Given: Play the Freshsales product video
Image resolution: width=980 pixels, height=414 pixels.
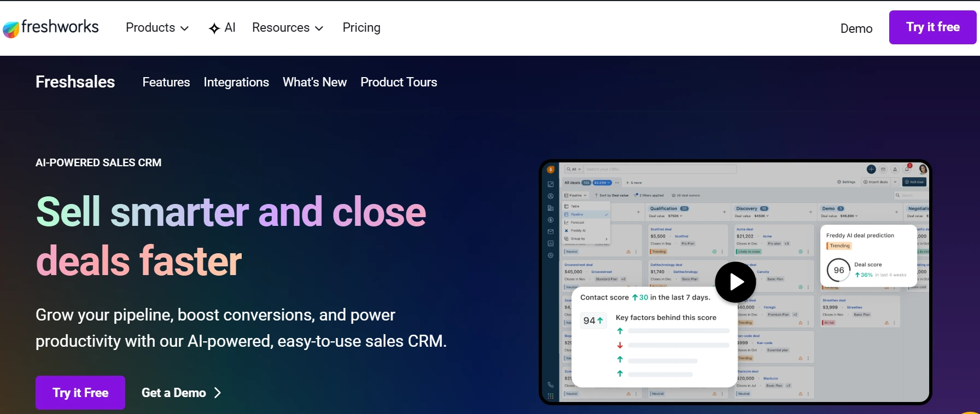Looking at the screenshot, I should tap(736, 282).
